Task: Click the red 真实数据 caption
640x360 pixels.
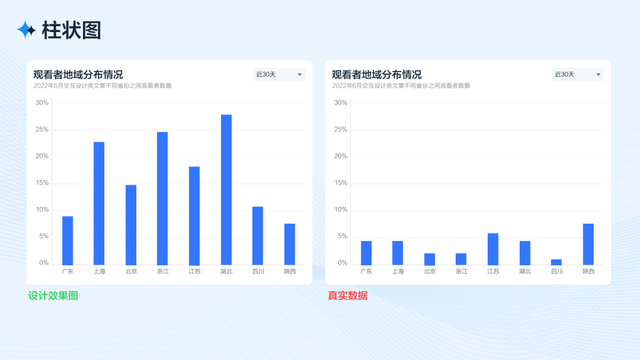Action: 348,296
